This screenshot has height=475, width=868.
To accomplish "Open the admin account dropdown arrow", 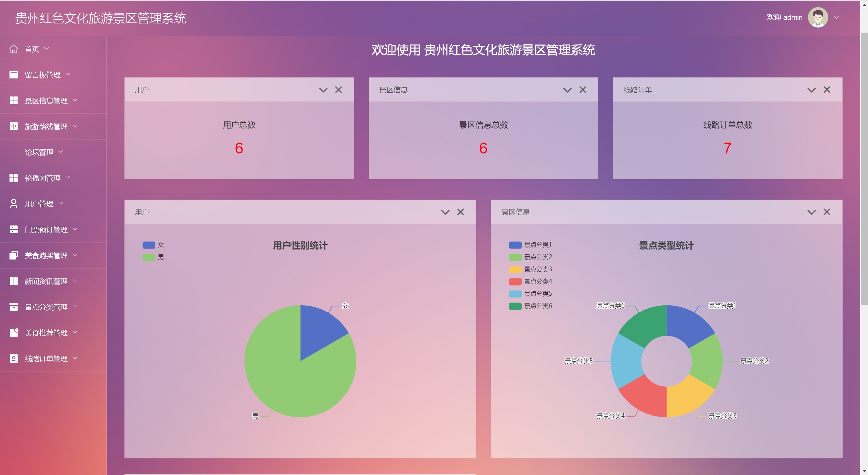I will tap(836, 17).
